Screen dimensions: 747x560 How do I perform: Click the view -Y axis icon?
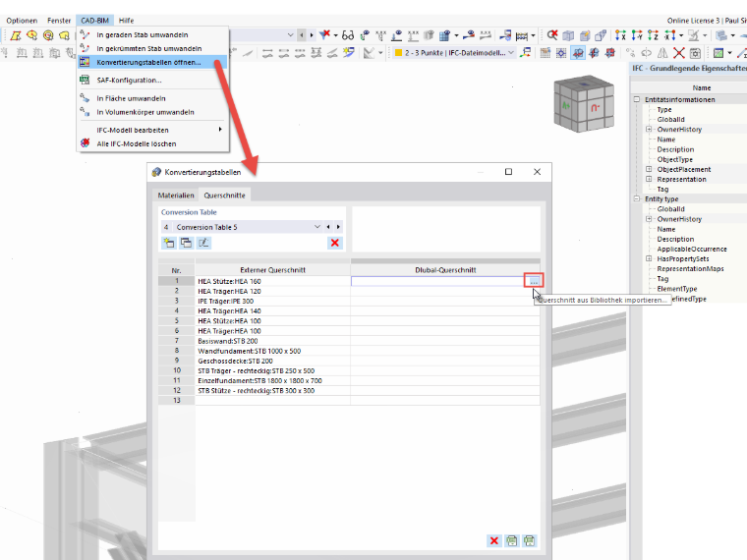click(637, 34)
